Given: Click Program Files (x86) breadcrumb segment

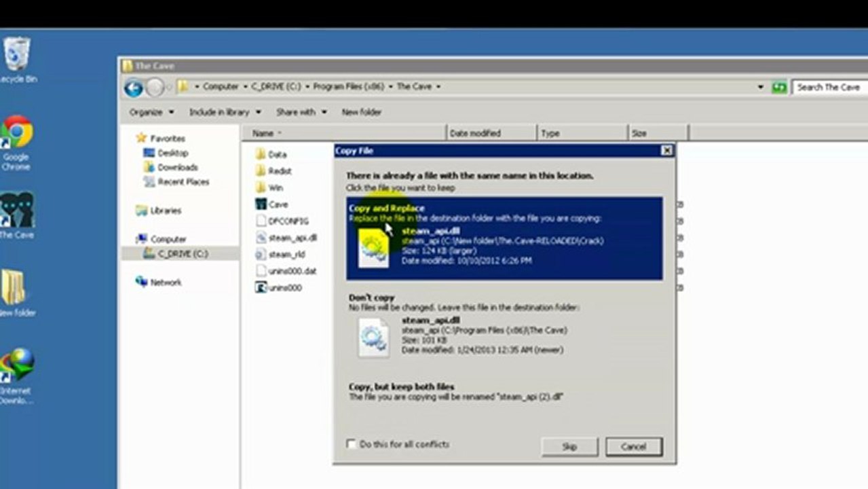Looking at the screenshot, I should coord(347,87).
